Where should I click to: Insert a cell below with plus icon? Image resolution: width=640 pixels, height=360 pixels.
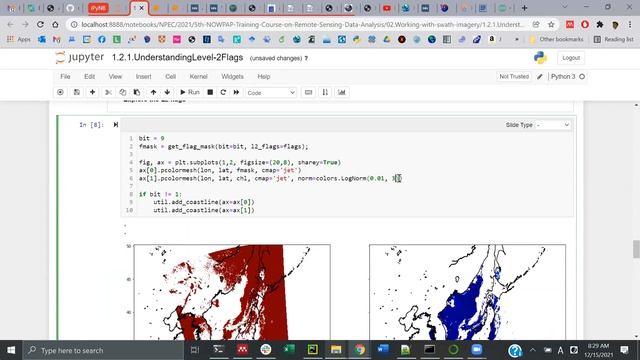92,92
